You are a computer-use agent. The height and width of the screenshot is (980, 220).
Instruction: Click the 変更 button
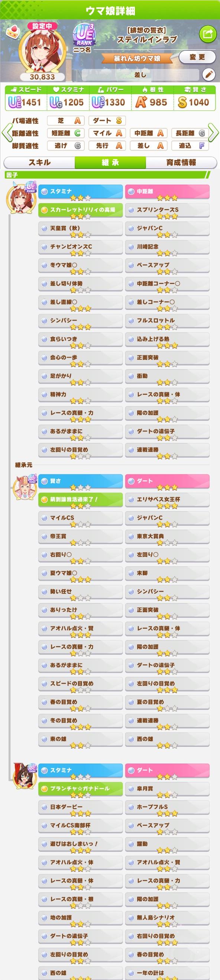(x=197, y=57)
